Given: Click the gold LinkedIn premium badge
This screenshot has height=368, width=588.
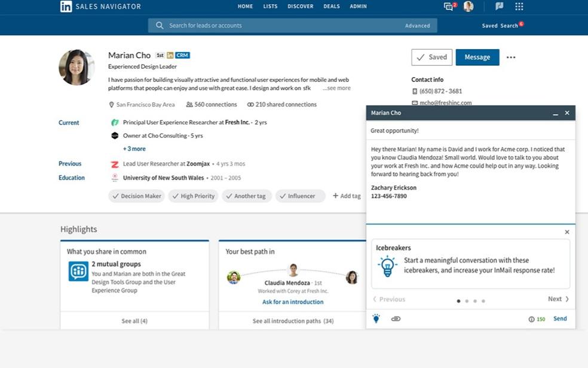Looking at the screenshot, I should click(x=170, y=55).
